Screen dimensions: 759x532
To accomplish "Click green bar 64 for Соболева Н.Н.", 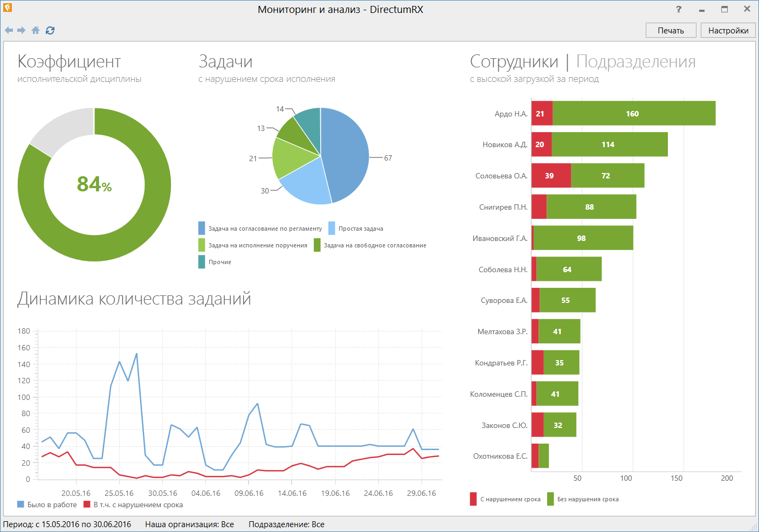I will [569, 270].
